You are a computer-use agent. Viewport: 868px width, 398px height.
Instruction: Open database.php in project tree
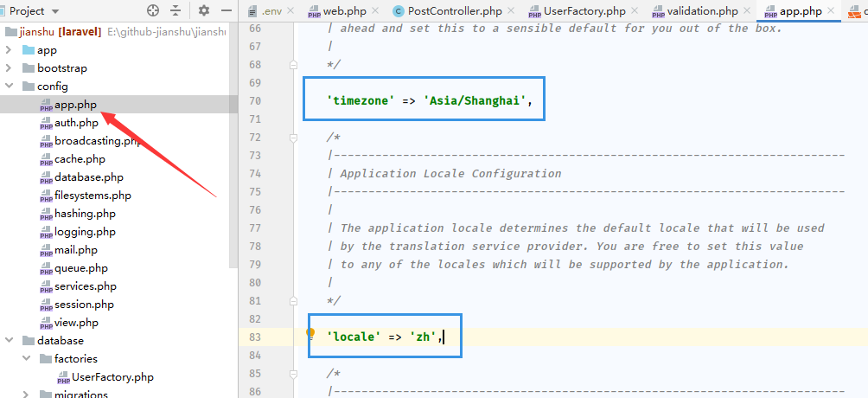[x=88, y=177]
